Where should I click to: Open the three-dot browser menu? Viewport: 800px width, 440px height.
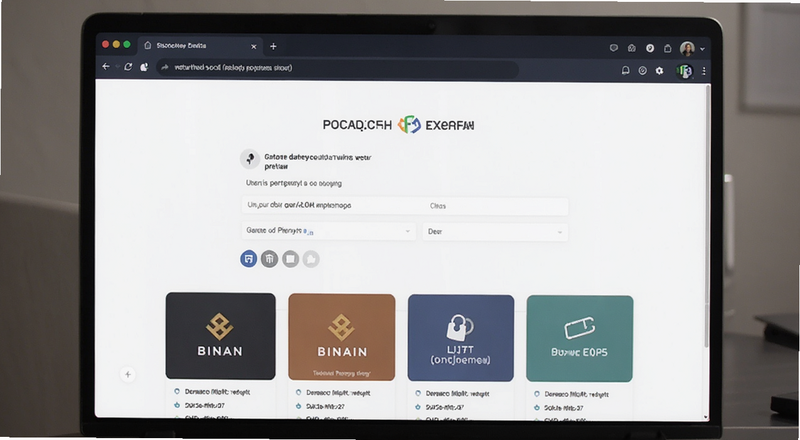tap(704, 71)
